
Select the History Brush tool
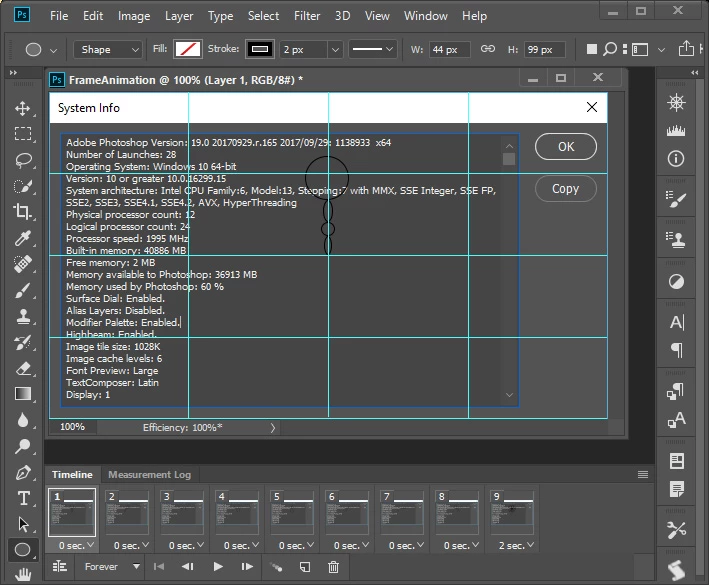point(23,342)
